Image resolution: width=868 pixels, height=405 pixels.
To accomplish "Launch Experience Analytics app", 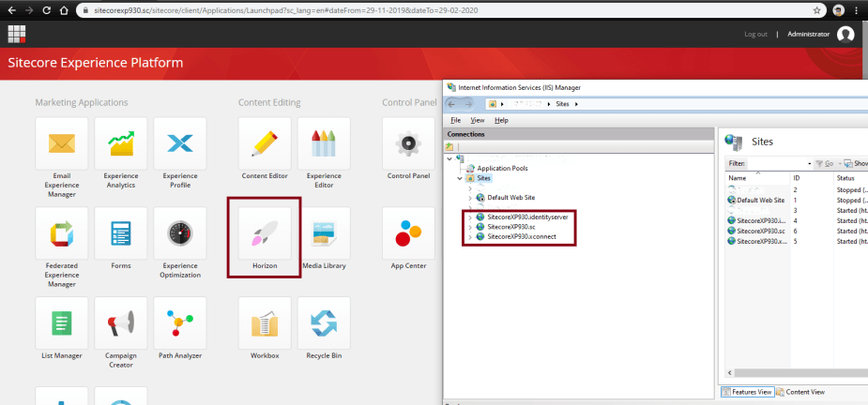I will pos(121,143).
